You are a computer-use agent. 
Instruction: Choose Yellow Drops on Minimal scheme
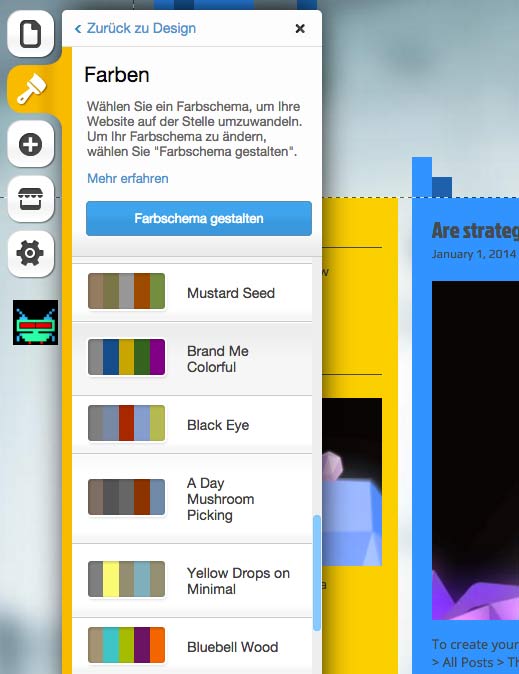(x=192, y=581)
